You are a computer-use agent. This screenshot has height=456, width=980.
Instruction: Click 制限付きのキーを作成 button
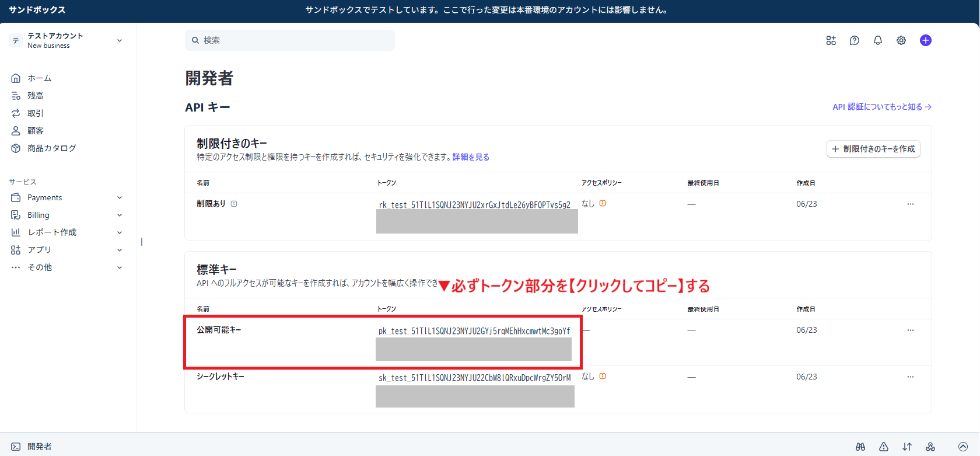point(873,149)
